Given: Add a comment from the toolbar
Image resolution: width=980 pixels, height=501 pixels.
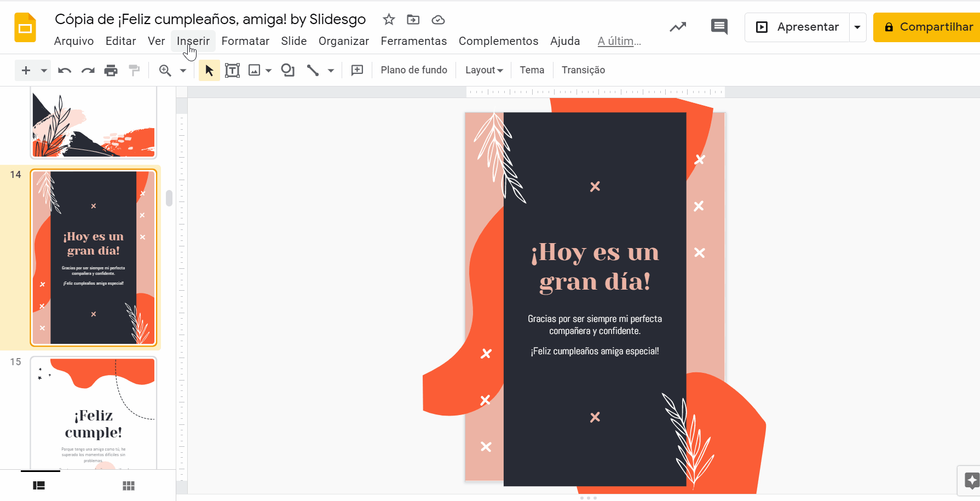Looking at the screenshot, I should (x=357, y=70).
